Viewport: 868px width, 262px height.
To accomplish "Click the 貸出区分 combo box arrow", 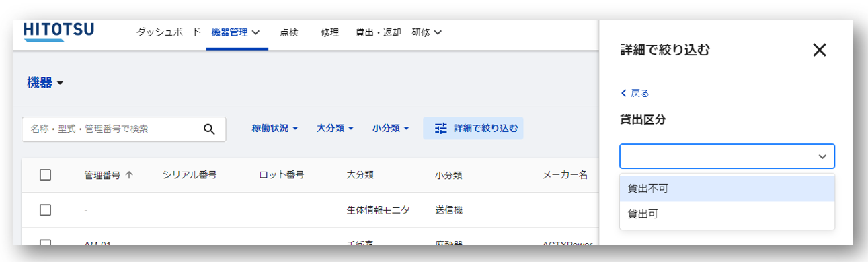I will click(822, 156).
